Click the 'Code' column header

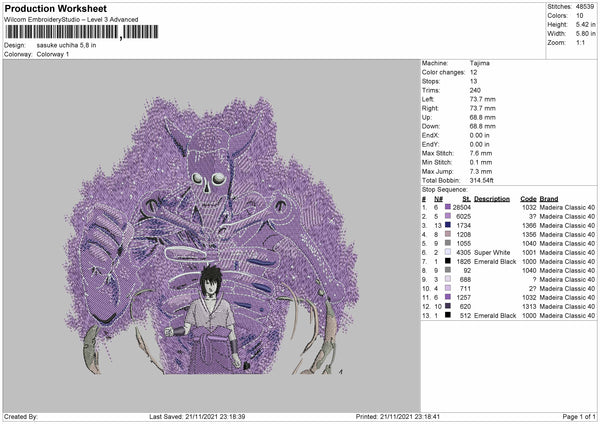(x=528, y=199)
